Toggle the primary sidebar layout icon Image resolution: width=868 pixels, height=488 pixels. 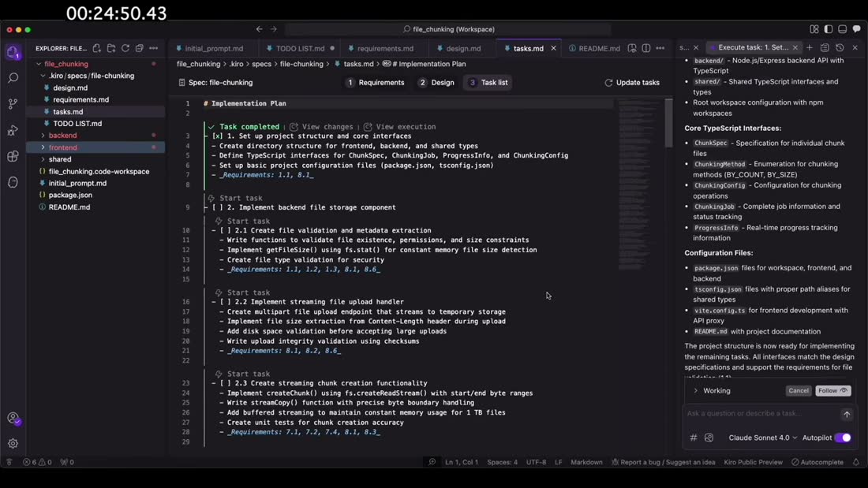828,28
